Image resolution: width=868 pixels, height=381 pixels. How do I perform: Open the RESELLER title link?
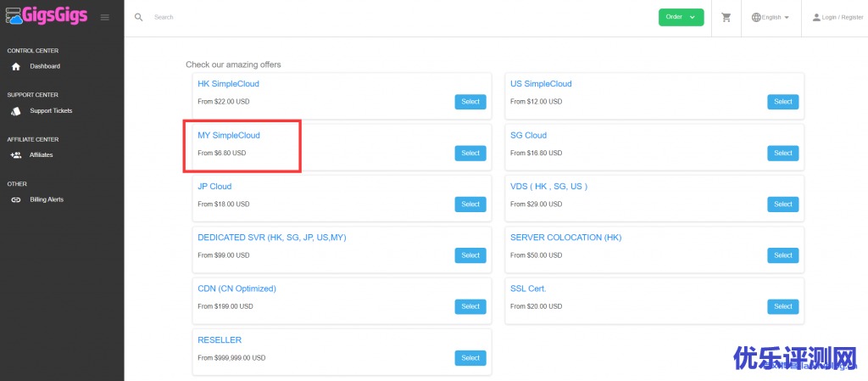(x=220, y=340)
